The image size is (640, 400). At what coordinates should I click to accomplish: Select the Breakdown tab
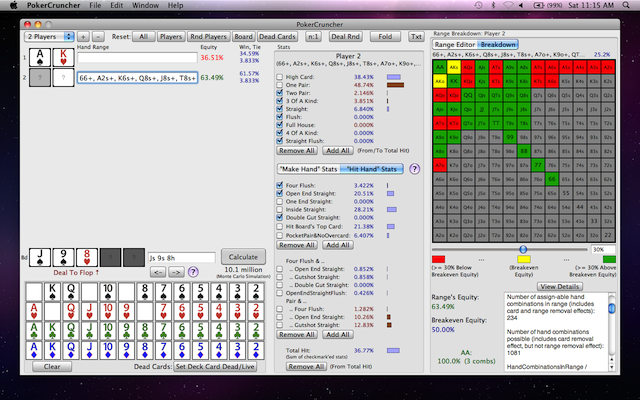point(498,44)
